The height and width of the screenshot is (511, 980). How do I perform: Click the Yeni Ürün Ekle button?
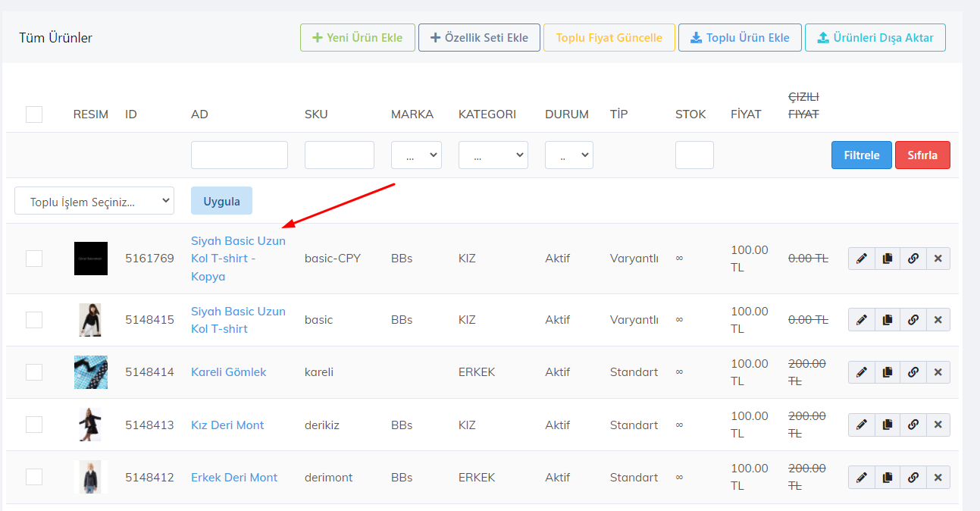pos(356,38)
